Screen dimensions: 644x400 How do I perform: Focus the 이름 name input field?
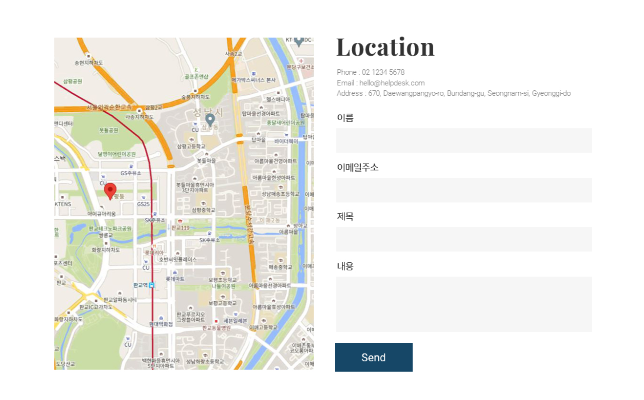point(463,140)
